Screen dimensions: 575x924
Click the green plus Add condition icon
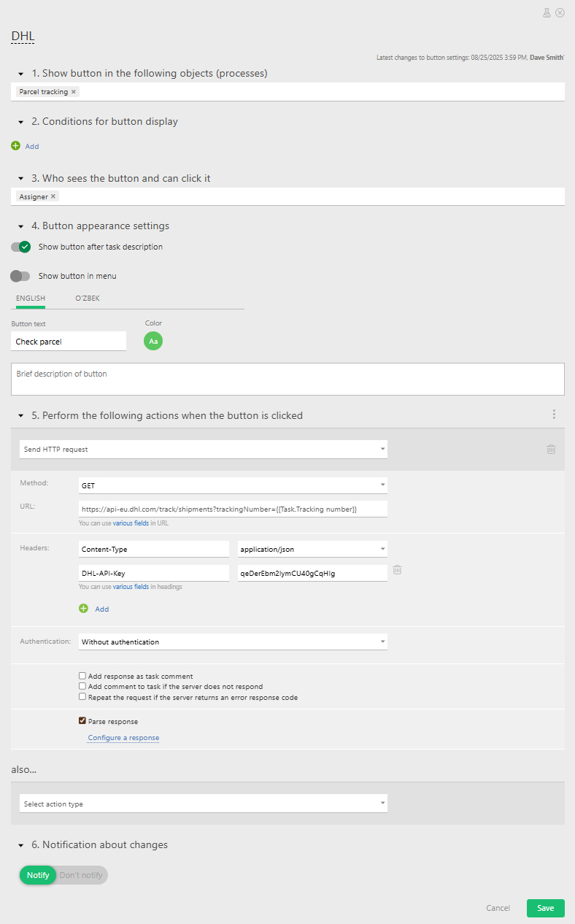16,146
